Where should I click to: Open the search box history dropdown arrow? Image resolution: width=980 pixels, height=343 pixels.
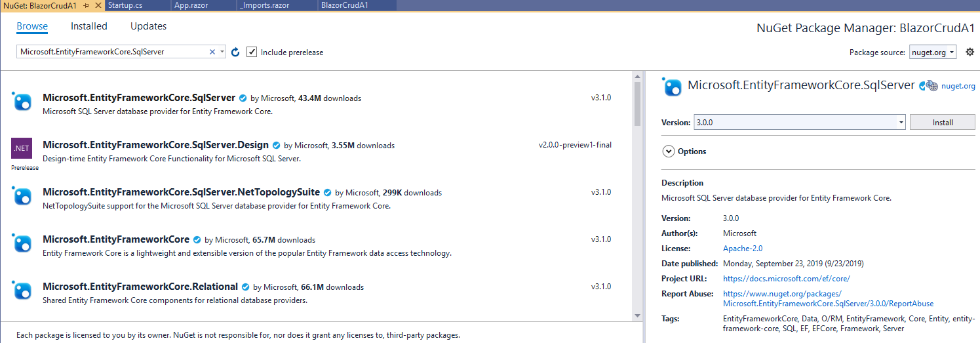coord(223,52)
